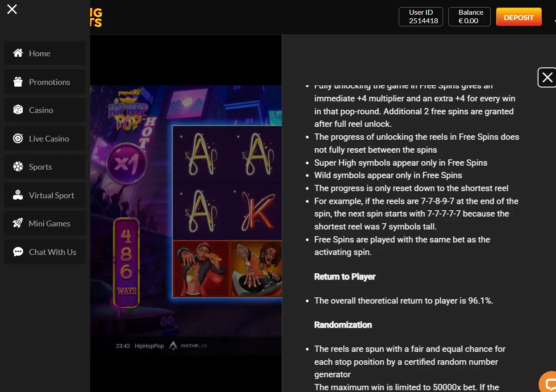Click the AvatarUX logo in footer
This screenshot has height=392, width=556.
(x=188, y=346)
